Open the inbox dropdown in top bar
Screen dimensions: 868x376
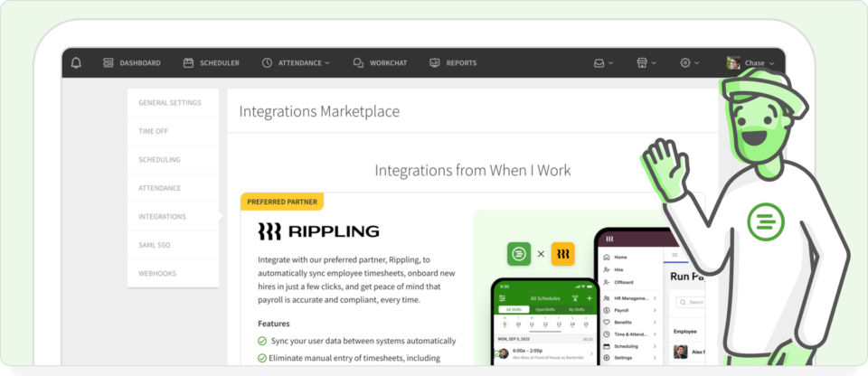click(x=603, y=63)
